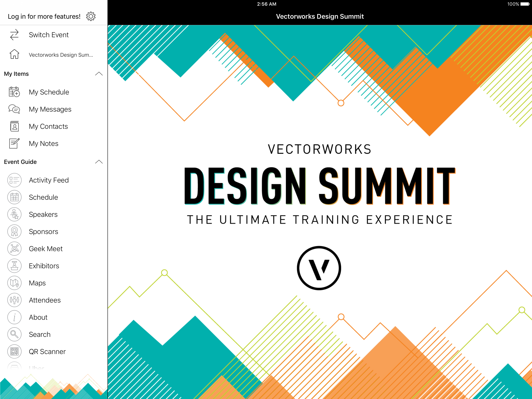Collapse the My Items section
Image resolution: width=532 pixels, height=399 pixels.
[x=99, y=74]
